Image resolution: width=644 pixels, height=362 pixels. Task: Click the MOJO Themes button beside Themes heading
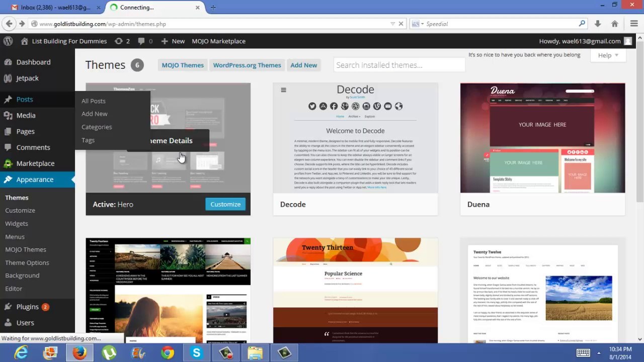tap(183, 65)
